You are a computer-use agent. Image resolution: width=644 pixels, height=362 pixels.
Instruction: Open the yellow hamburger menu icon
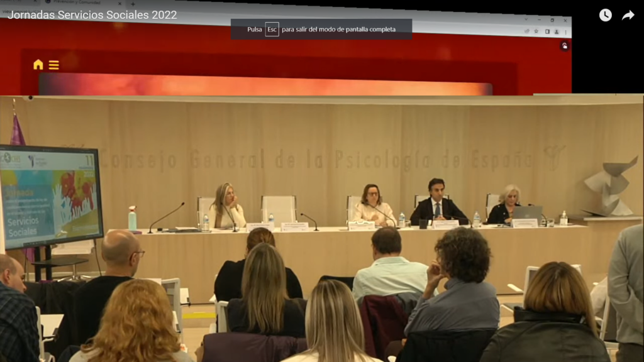click(53, 65)
